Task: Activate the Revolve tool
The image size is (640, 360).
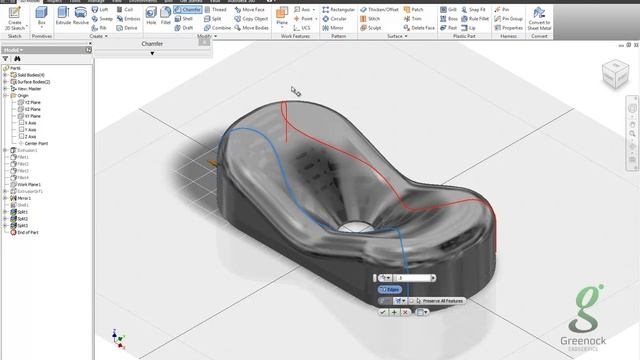Action: tap(81, 16)
